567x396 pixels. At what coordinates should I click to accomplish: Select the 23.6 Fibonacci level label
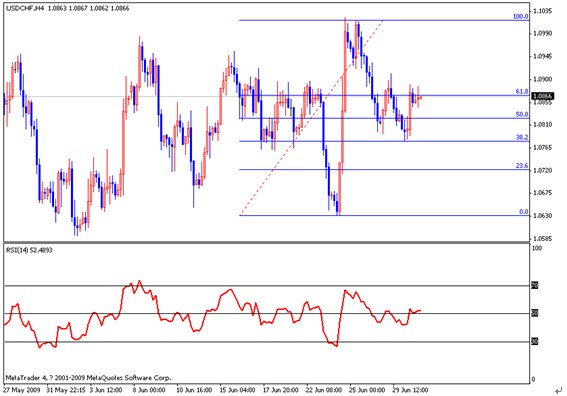[522, 166]
